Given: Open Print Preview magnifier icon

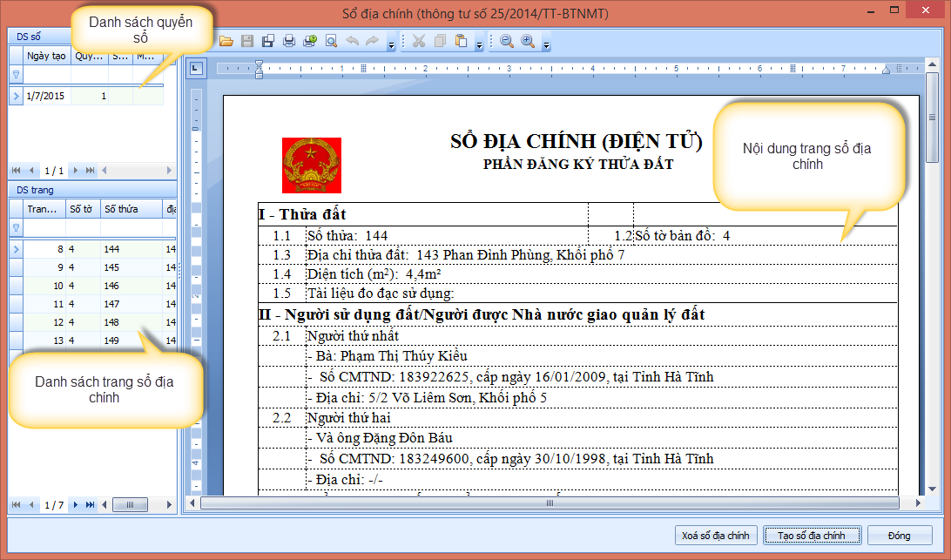Looking at the screenshot, I should [x=331, y=41].
